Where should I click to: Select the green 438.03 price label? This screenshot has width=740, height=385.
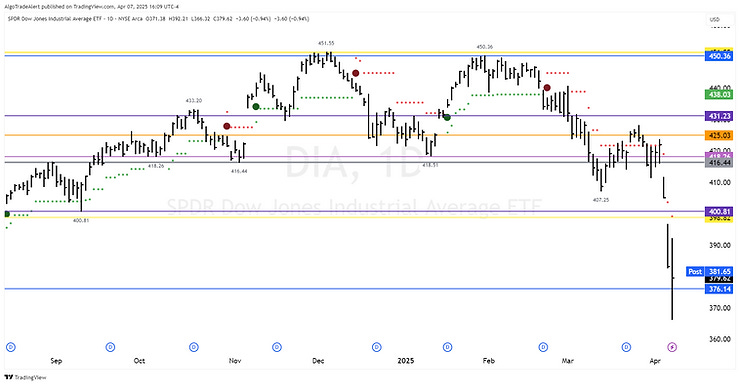pyautogui.click(x=719, y=95)
